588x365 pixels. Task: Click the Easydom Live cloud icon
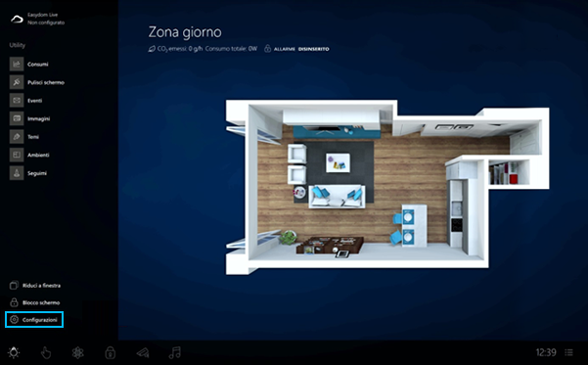17,19
